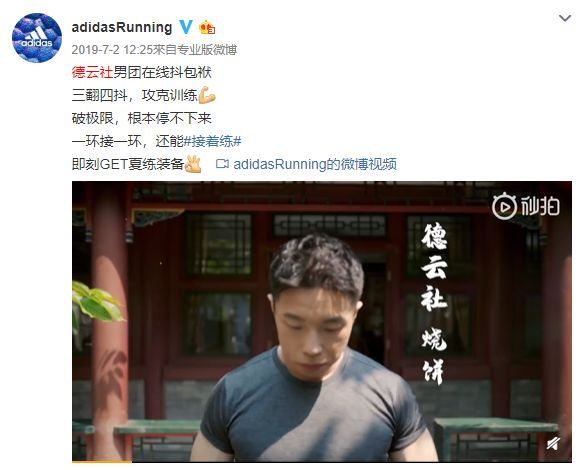Screen dimensions: 585x470
Task: Click the flexed bicep emoji
Action: [x=207, y=95]
